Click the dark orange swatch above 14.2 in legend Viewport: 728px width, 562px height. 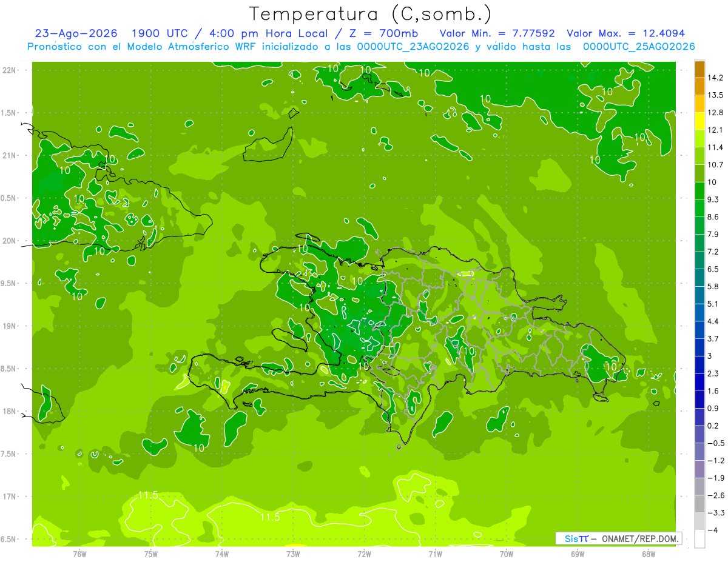pyautogui.click(x=699, y=69)
